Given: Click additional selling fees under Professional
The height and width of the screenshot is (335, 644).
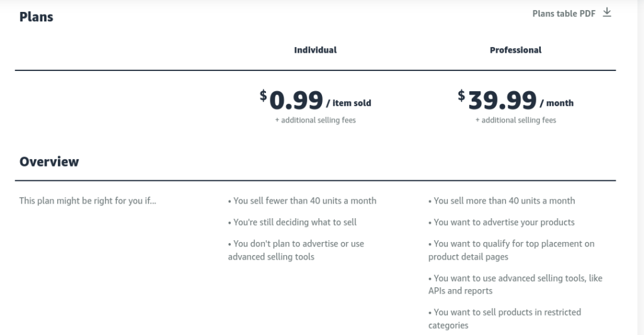Looking at the screenshot, I should (516, 120).
